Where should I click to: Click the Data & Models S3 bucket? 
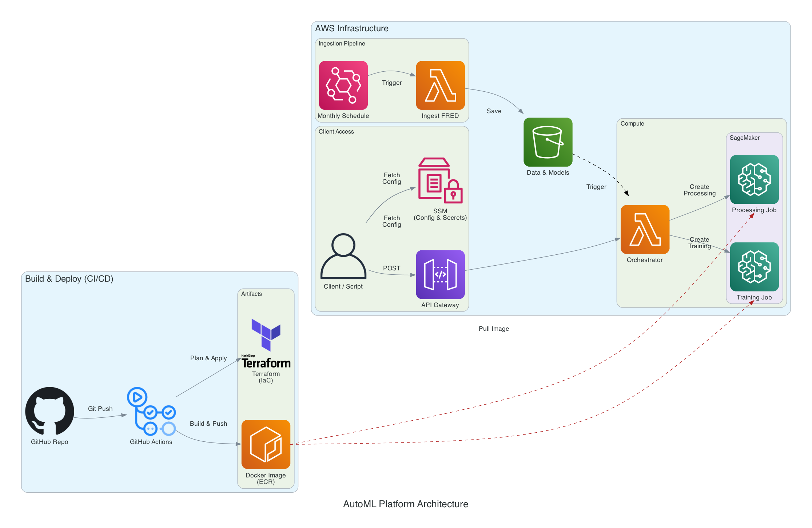pos(548,142)
